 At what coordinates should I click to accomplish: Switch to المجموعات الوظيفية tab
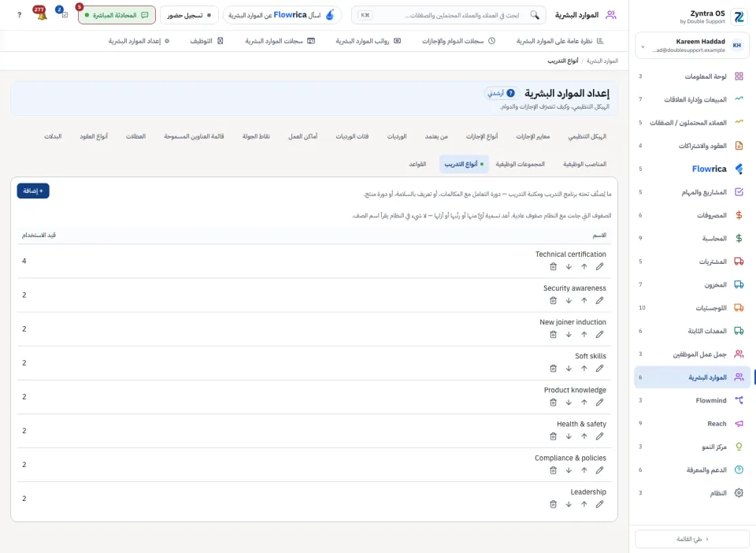click(521, 164)
